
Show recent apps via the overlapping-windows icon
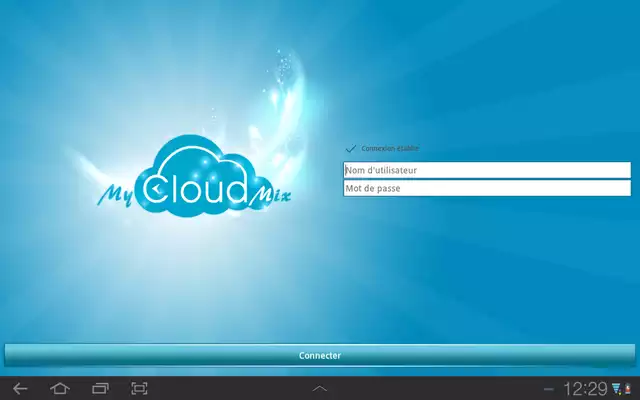(x=100, y=389)
